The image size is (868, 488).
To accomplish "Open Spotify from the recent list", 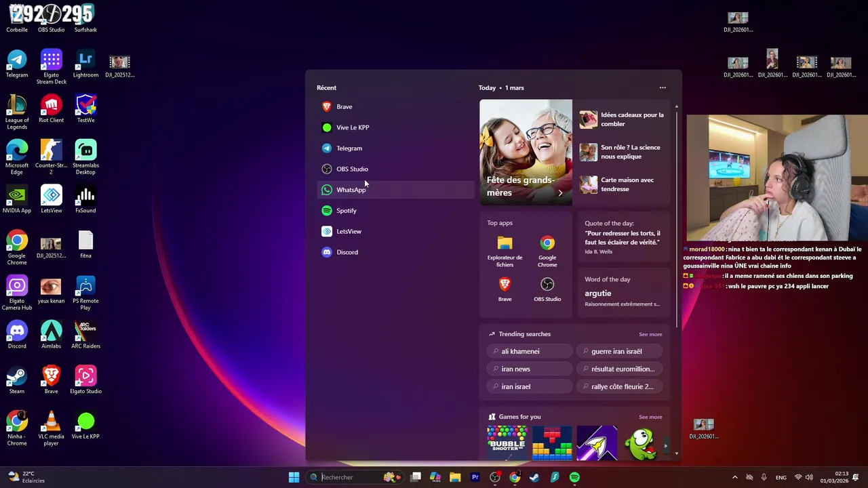I will [x=395, y=210].
